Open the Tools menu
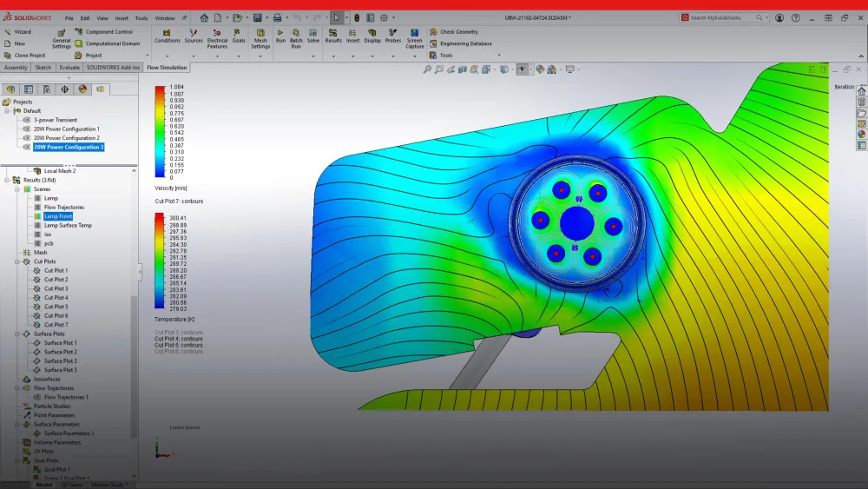 coord(141,18)
